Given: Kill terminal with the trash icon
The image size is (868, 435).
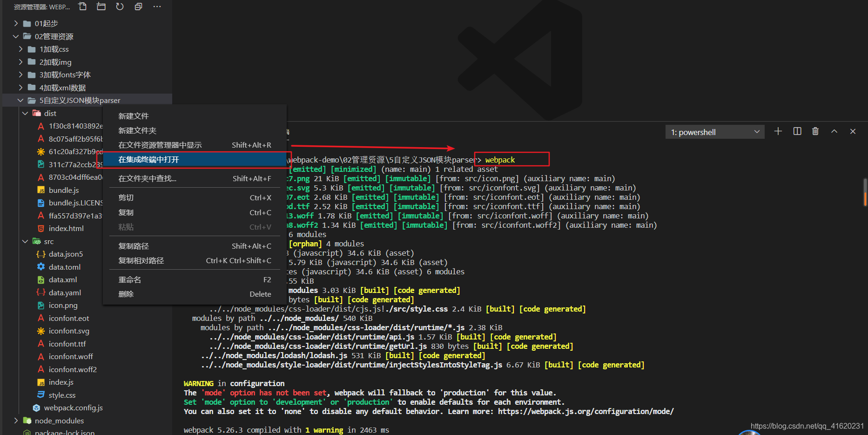Looking at the screenshot, I should pyautogui.click(x=815, y=131).
